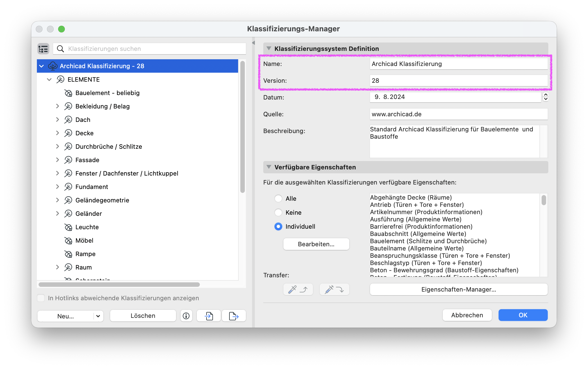This screenshot has height=369, width=588.
Task: Click the search magnifier icon
Action: (60, 49)
